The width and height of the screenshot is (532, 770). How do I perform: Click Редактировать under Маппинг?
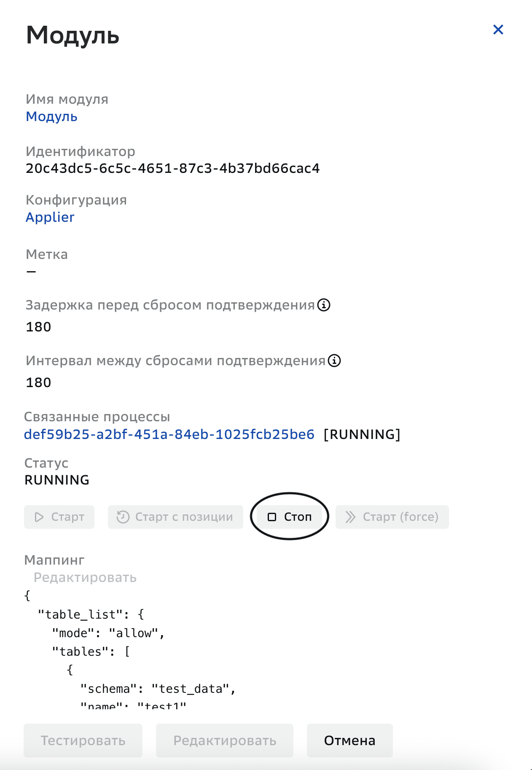[85, 578]
